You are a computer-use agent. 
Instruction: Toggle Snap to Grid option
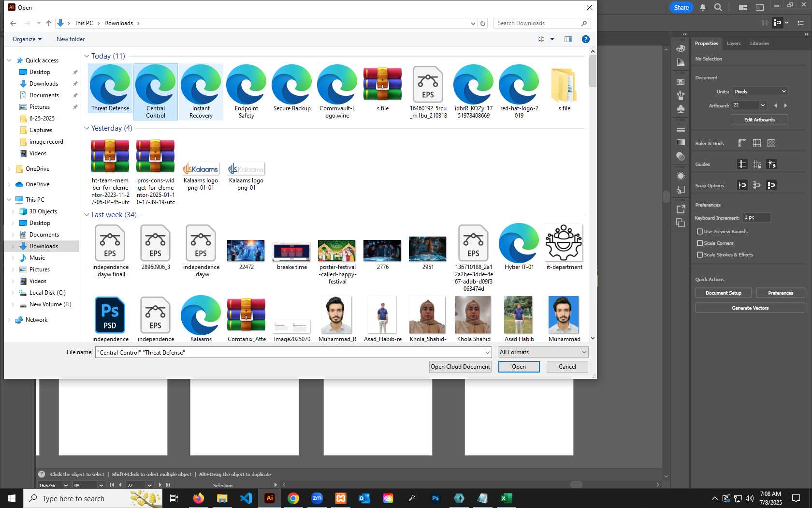pos(757,185)
